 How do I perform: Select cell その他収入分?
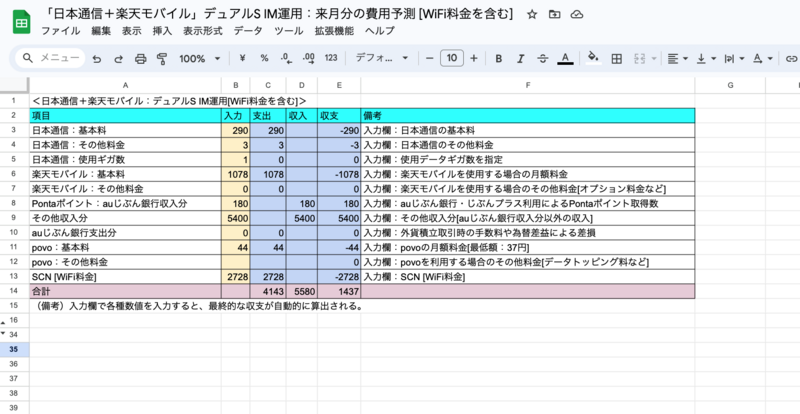pos(126,218)
